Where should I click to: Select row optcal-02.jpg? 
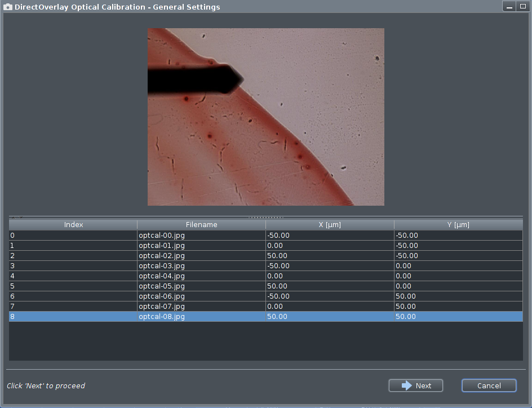265,256
